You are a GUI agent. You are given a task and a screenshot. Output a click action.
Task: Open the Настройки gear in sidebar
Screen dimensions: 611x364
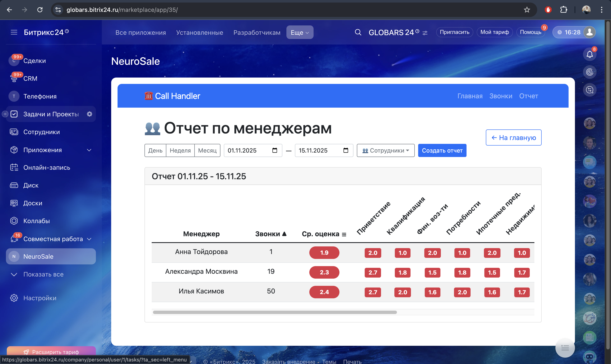(x=14, y=298)
